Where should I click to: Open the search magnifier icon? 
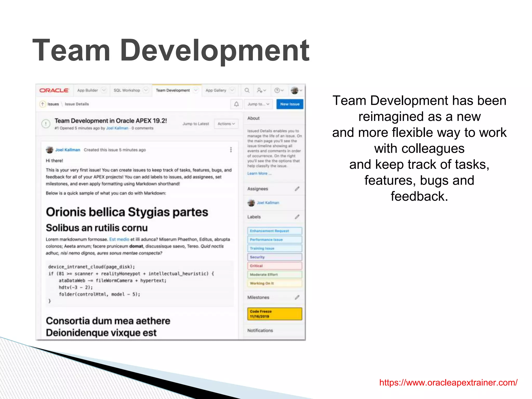point(247,90)
